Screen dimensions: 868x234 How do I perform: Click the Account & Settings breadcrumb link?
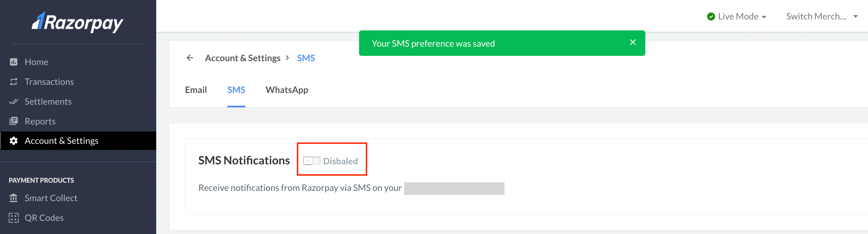(x=242, y=58)
